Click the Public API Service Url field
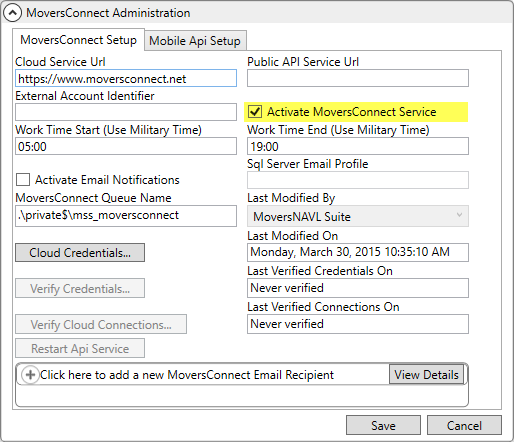The image size is (514, 442). pos(358,78)
